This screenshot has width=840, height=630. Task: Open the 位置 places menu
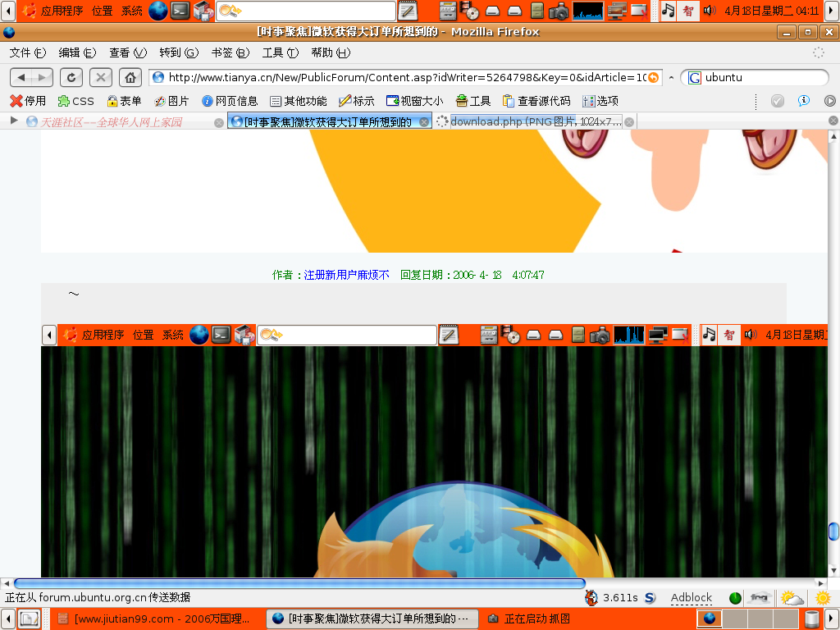(x=103, y=11)
